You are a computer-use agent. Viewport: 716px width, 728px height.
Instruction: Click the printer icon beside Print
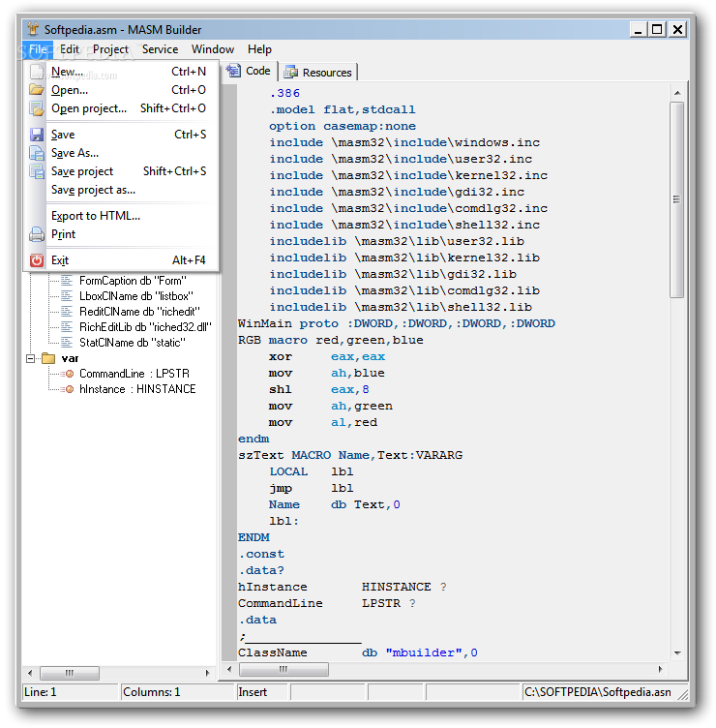(x=36, y=234)
